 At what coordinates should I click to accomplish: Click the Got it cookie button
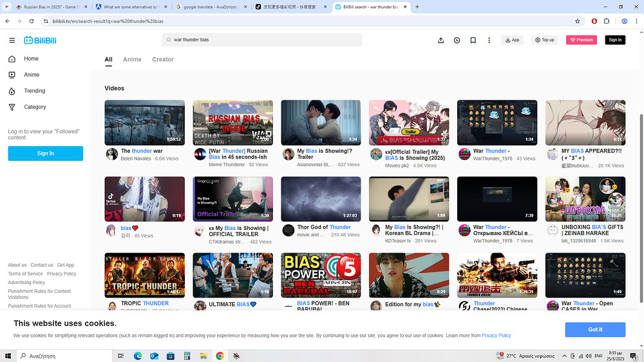595,330
